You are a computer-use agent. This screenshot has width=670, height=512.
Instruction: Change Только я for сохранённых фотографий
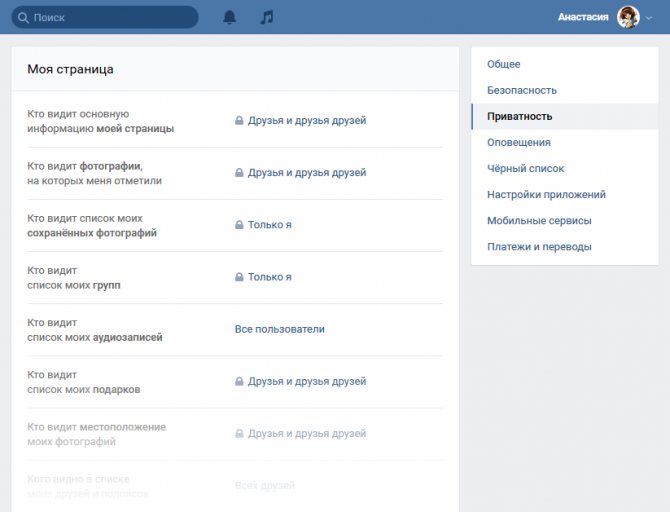[270, 225]
